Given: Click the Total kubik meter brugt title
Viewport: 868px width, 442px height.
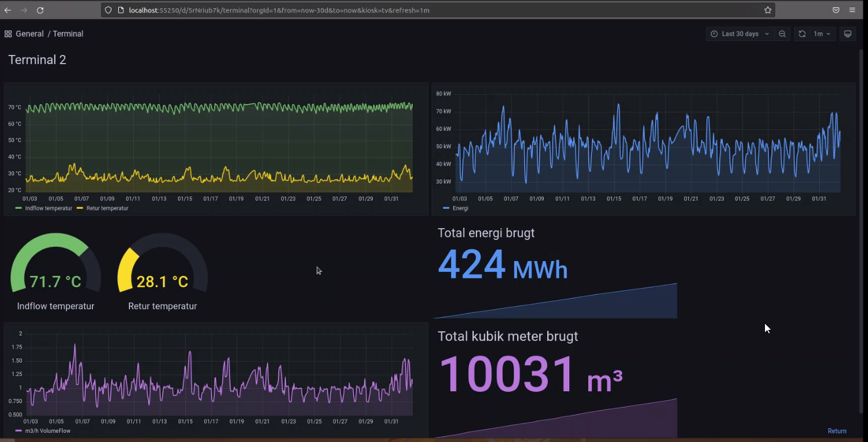Looking at the screenshot, I should [x=508, y=336].
